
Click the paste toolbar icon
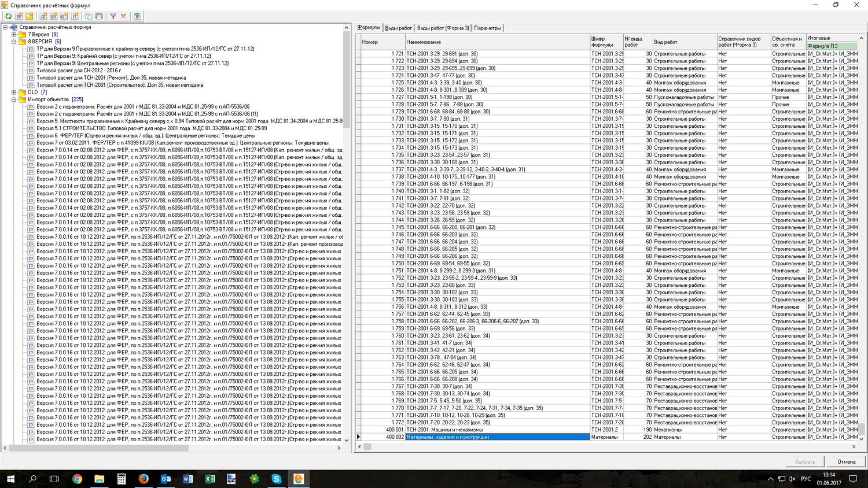(x=99, y=16)
